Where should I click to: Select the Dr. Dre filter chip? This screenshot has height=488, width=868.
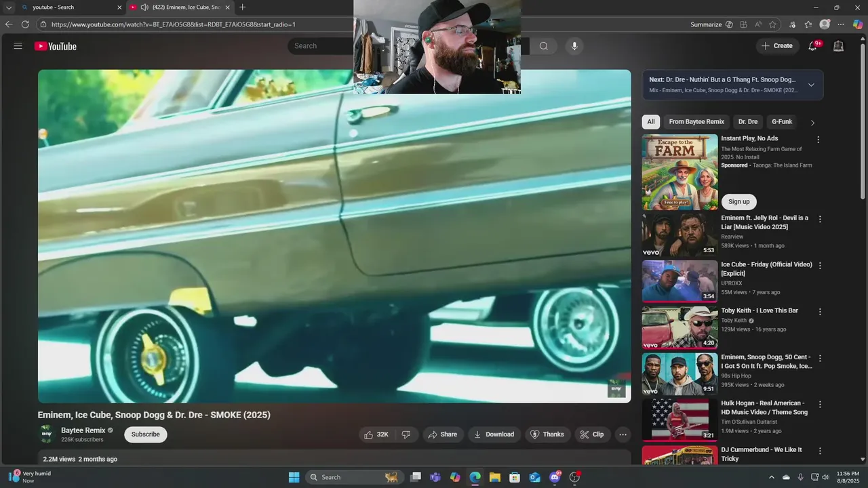[748, 122]
